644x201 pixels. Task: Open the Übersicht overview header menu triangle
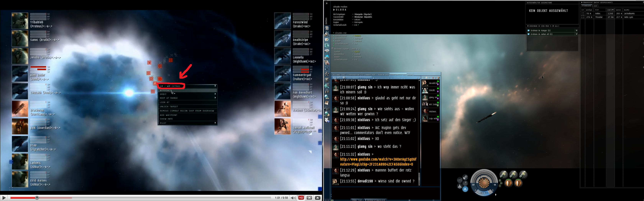point(582,2)
